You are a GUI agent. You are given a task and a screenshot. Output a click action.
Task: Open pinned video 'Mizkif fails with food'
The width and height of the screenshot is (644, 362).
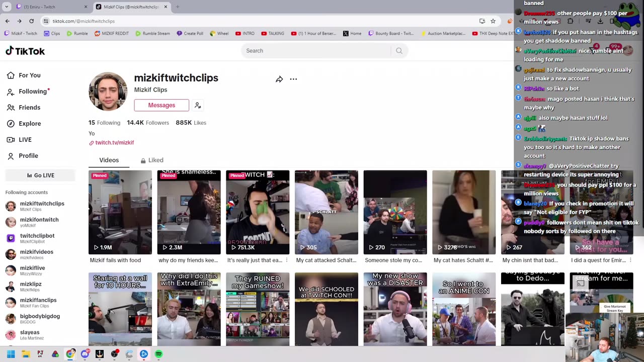click(120, 212)
